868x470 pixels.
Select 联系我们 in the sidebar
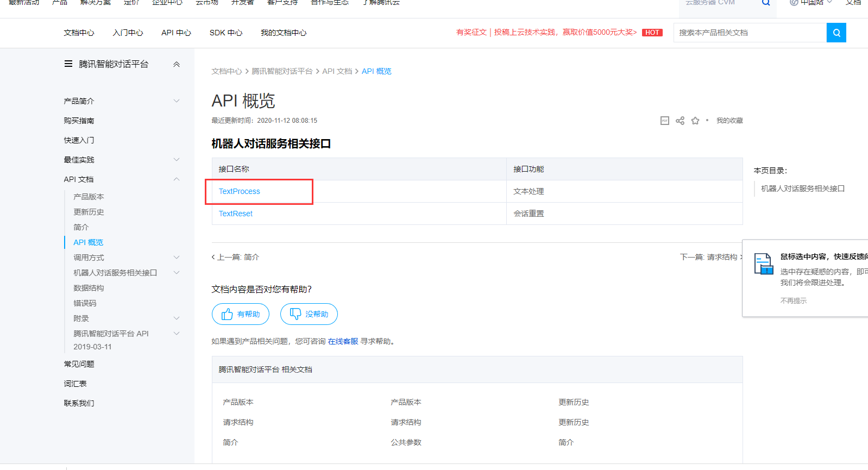point(79,403)
